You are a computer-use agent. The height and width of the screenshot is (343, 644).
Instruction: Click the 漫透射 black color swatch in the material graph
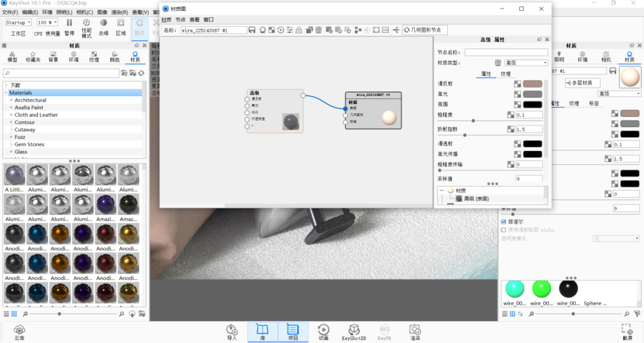(x=532, y=144)
